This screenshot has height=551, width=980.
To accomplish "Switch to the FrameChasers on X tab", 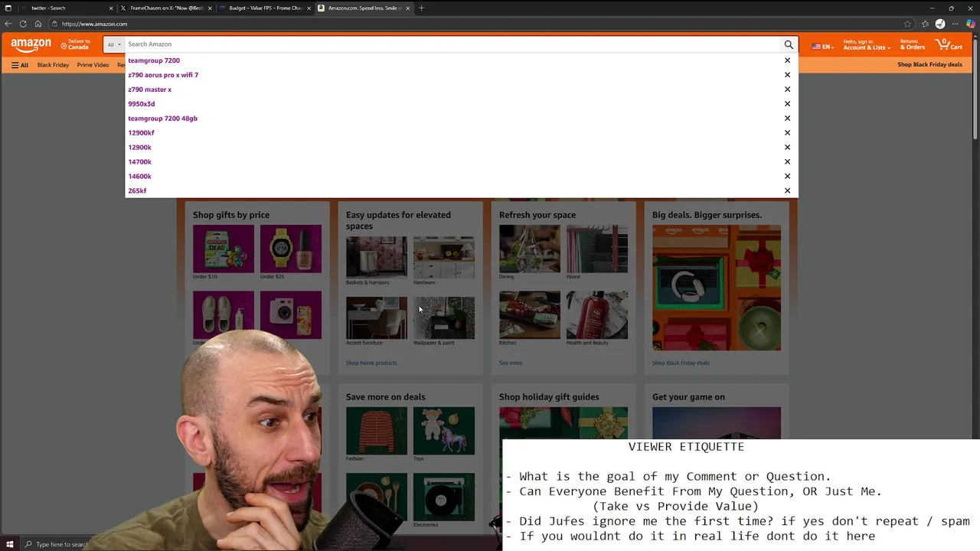I will (x=166, y=8).
